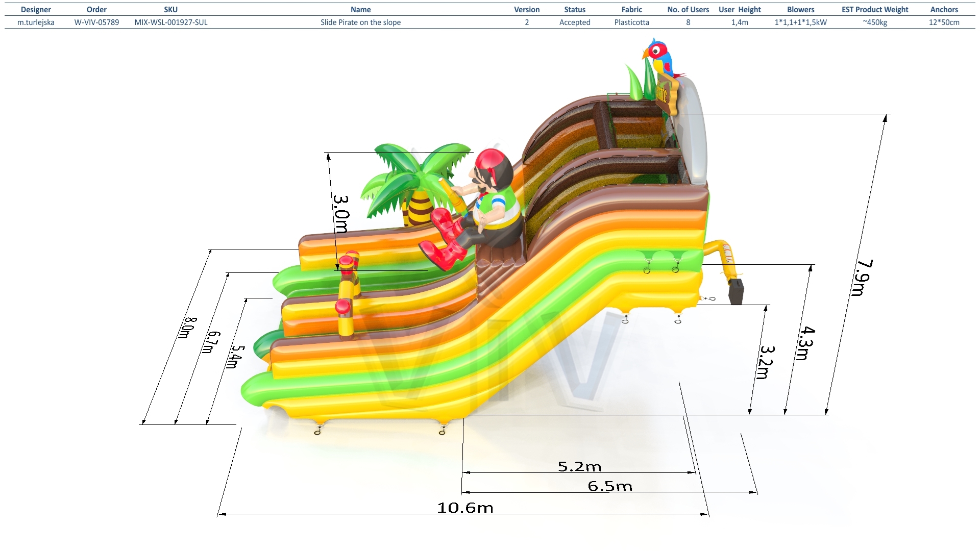
Task: Select number of users value 8
Action: [688, 22]
